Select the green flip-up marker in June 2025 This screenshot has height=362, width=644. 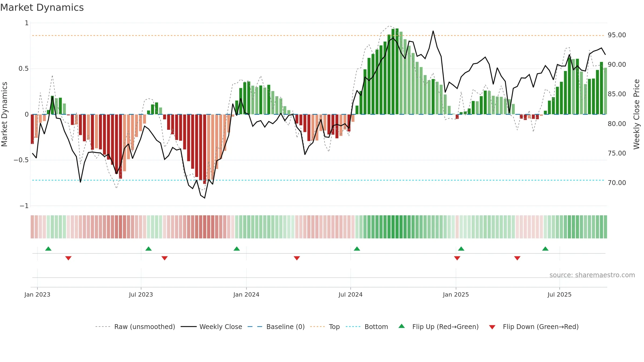(x=545, y=249)
